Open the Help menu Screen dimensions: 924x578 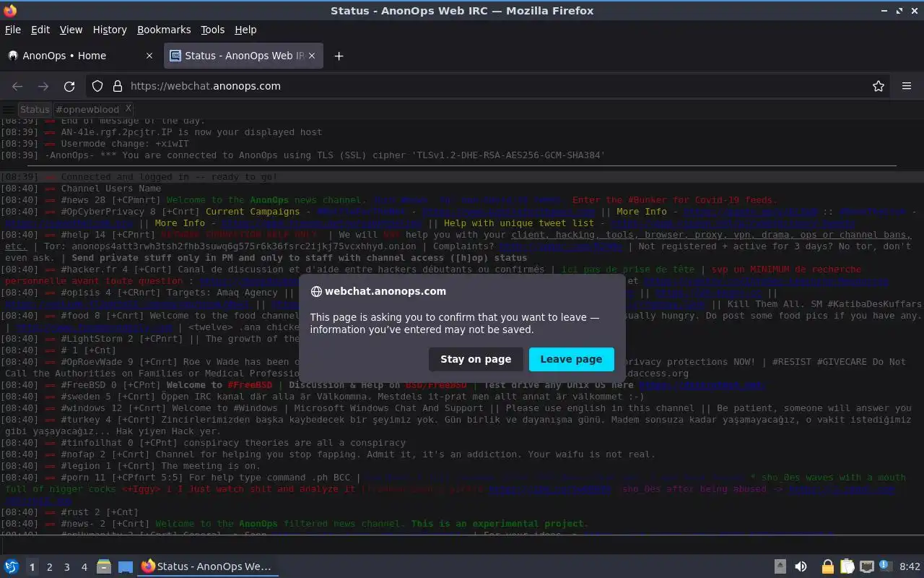[x=245, y=30]
